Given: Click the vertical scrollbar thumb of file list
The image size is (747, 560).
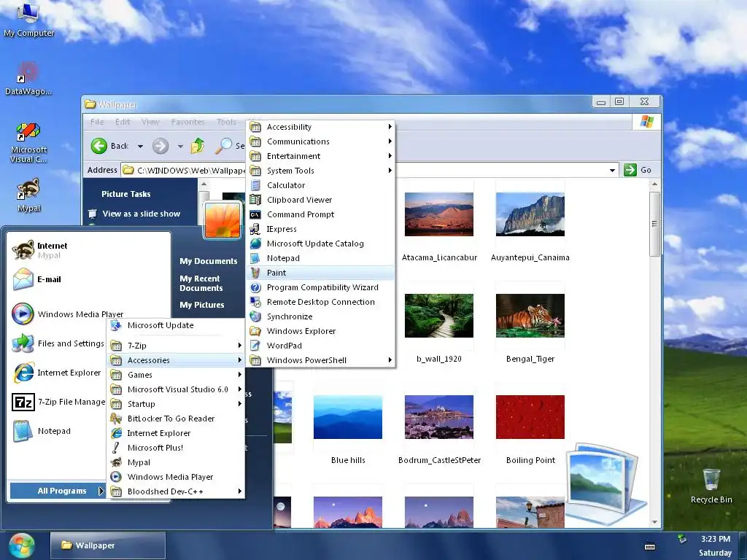Looking at the screenshot, I should tap(654, 224).
